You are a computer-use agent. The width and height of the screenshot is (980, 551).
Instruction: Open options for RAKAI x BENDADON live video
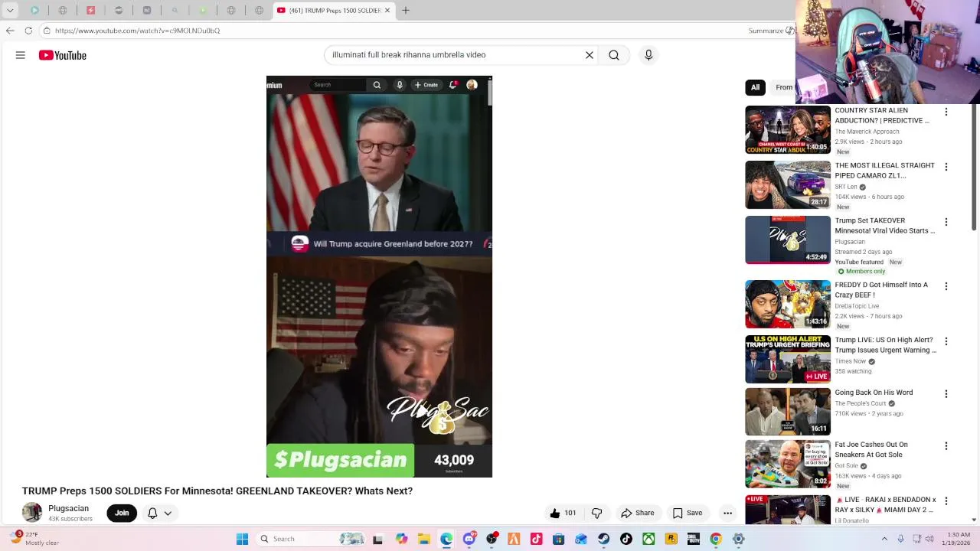tap(946, 501)
